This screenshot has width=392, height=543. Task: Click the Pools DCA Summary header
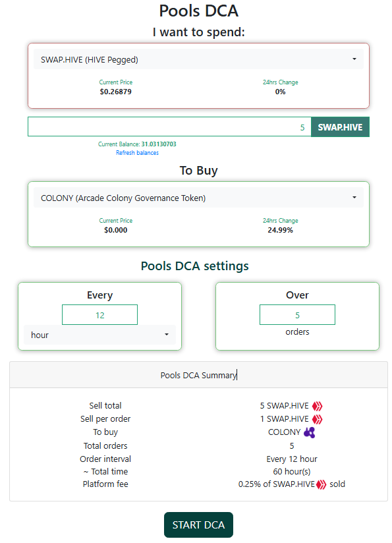coord(198,375)
